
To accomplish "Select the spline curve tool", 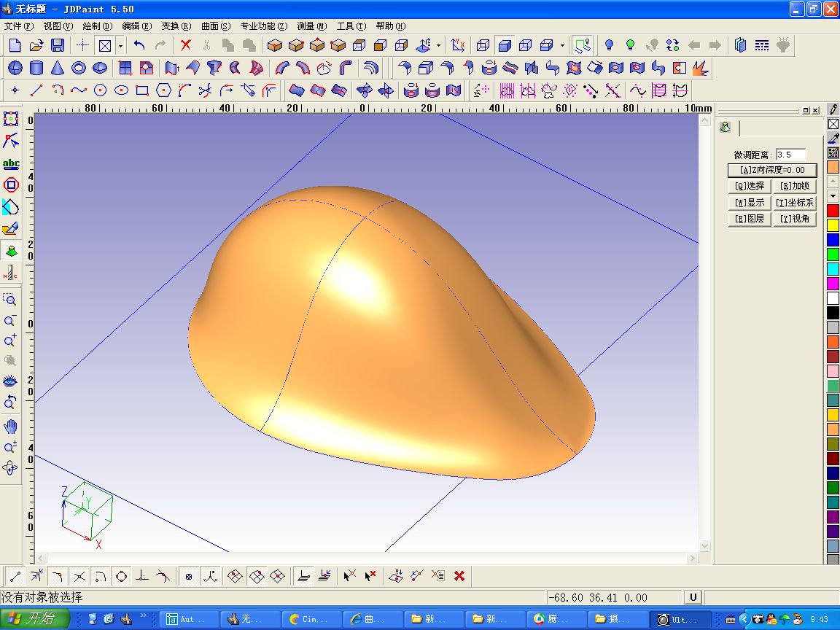I will tap(79, 90).
